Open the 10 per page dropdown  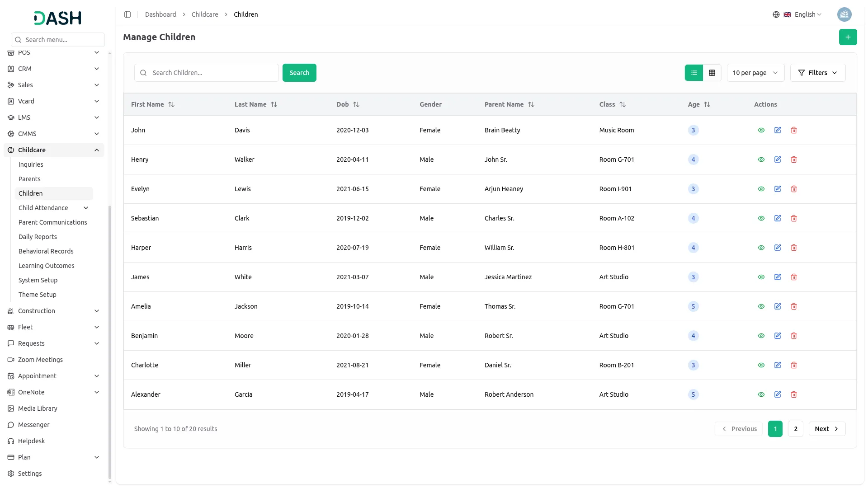755,73
